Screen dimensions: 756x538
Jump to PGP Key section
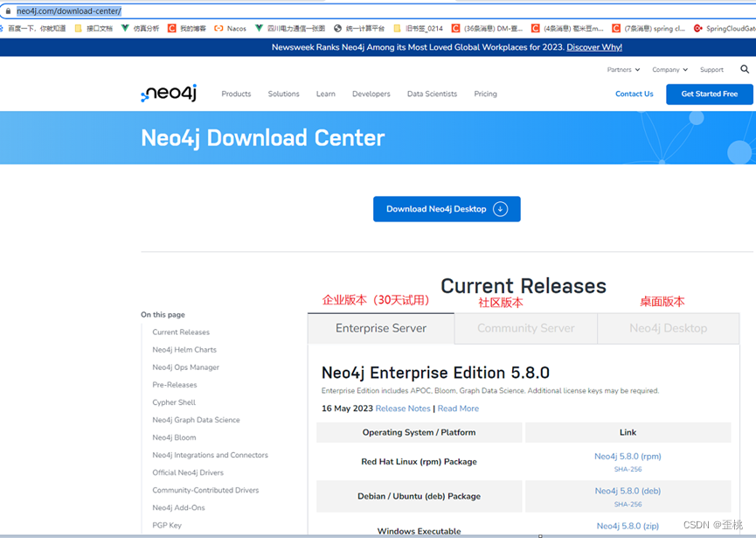[x=167, y=525]
